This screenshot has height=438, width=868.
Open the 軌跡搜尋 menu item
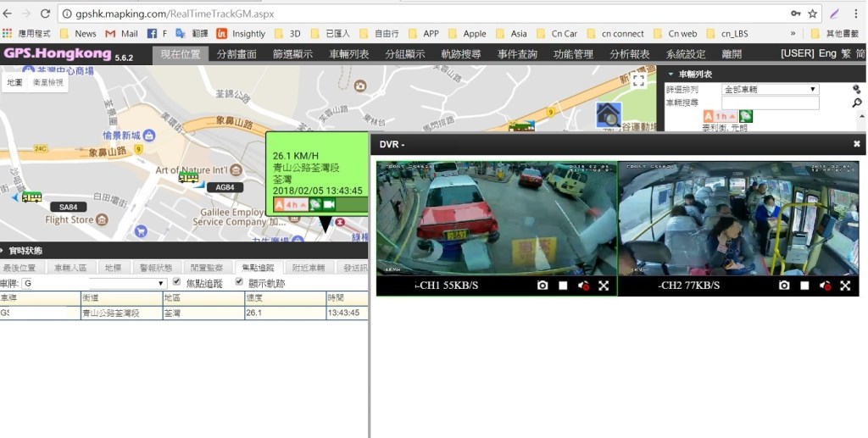[461, 53]
